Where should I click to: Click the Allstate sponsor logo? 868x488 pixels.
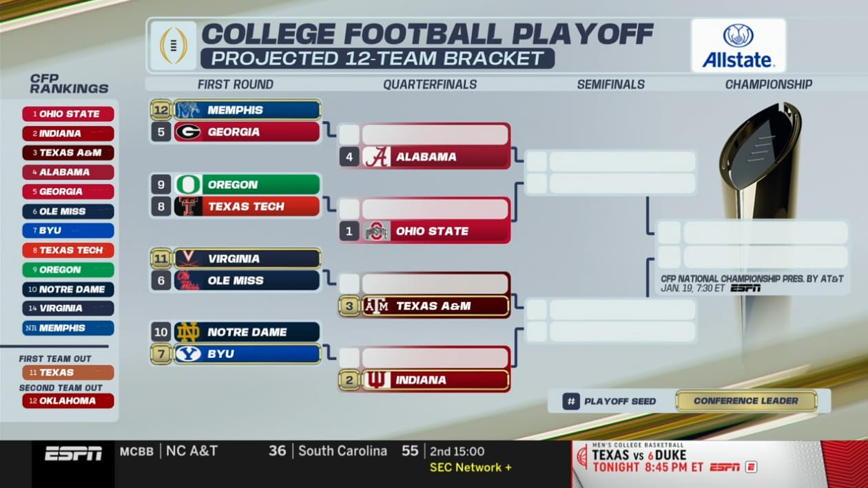pyautogui.click(x=738, y=45)
